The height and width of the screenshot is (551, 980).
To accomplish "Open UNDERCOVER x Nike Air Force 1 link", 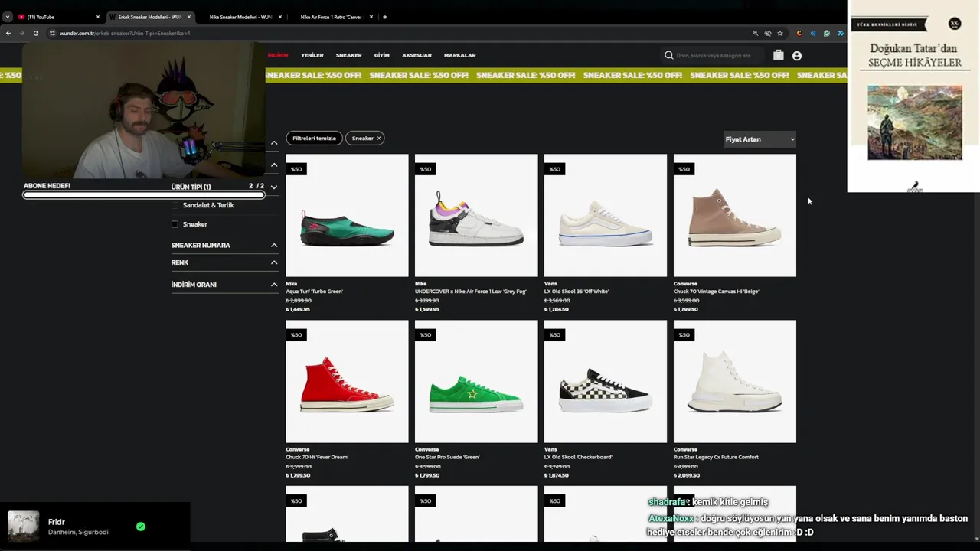I will [470, 292].
